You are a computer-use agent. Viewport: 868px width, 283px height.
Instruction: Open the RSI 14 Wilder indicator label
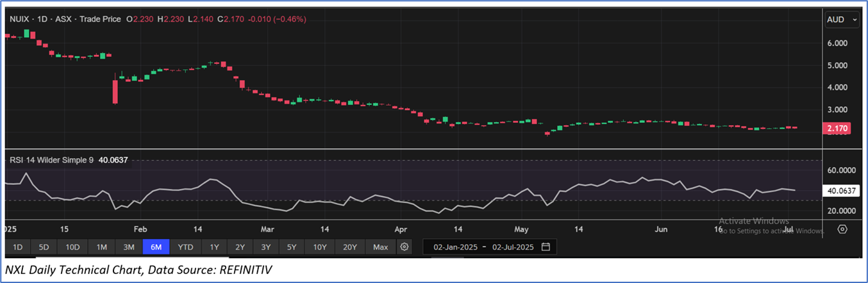[x=51, y=160]
